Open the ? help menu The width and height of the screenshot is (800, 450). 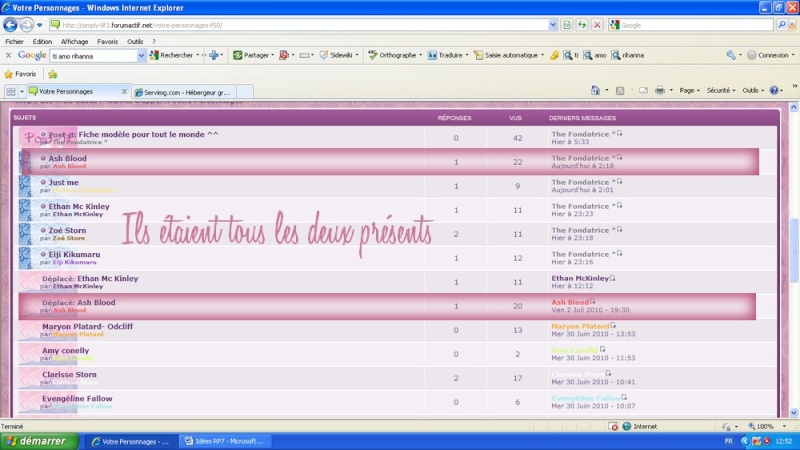(x=154, y=41)
